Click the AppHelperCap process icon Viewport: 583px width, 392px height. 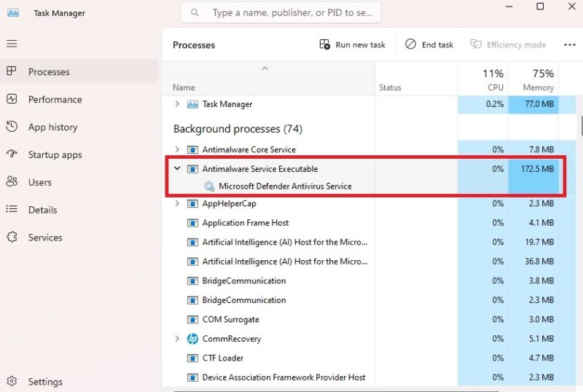click(192, 203)
